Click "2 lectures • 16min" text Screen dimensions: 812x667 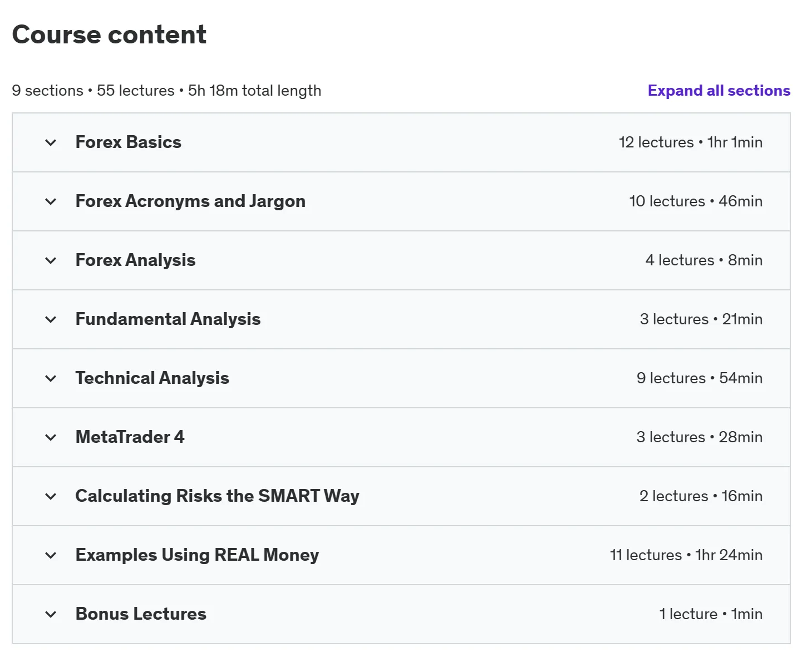click(701, 496)
